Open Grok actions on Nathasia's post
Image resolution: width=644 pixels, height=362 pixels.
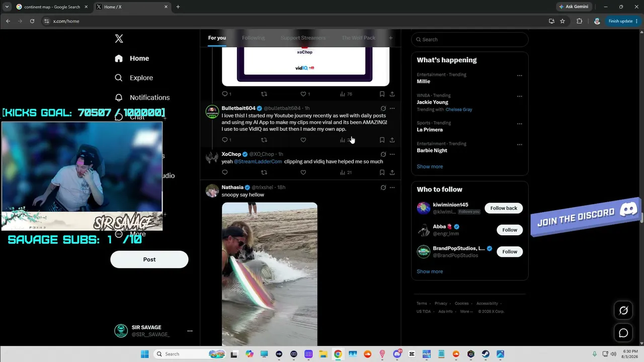[383, 188]
